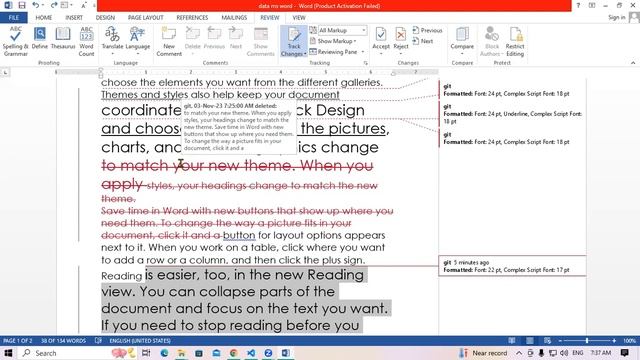Open the Word app in taskbar

(285, 353)
